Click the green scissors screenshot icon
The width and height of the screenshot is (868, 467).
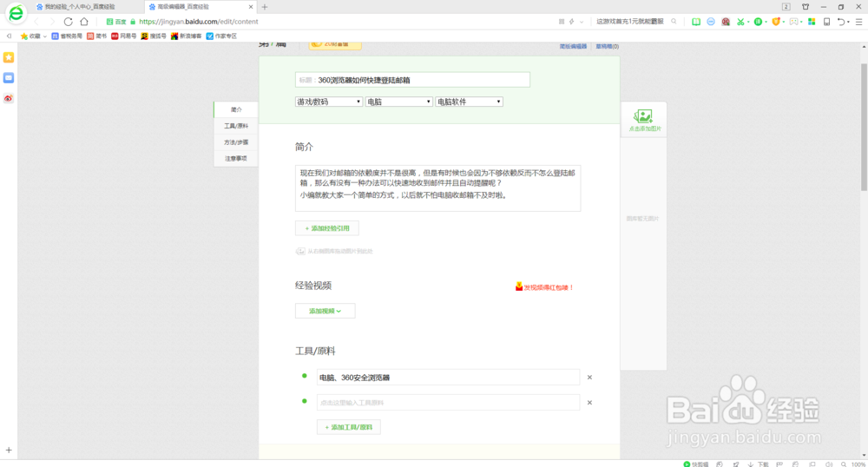click(x=740, y=22)
